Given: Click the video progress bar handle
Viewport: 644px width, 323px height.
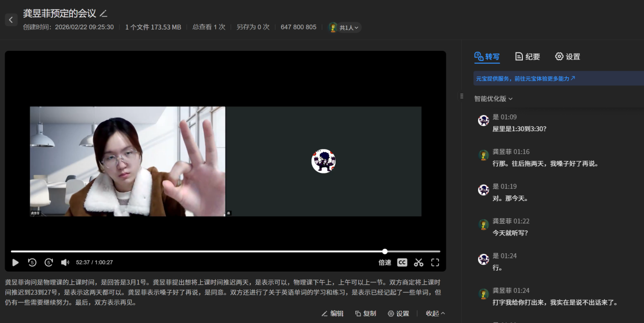Looking at the screenshot, I should [x=385, y=251].
